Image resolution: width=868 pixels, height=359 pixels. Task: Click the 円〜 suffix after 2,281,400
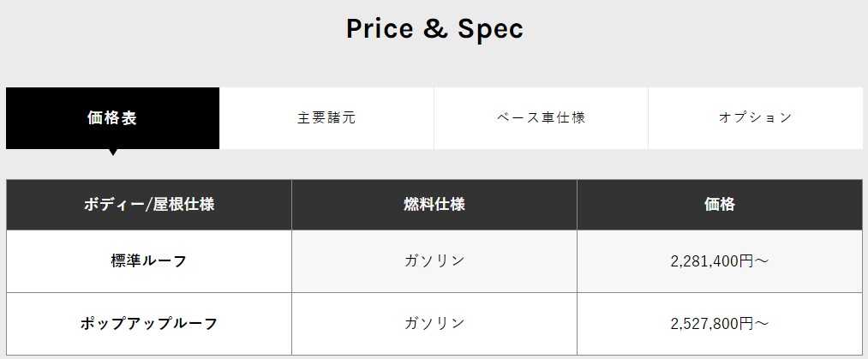pyautogui.click(x=754, y=261)
